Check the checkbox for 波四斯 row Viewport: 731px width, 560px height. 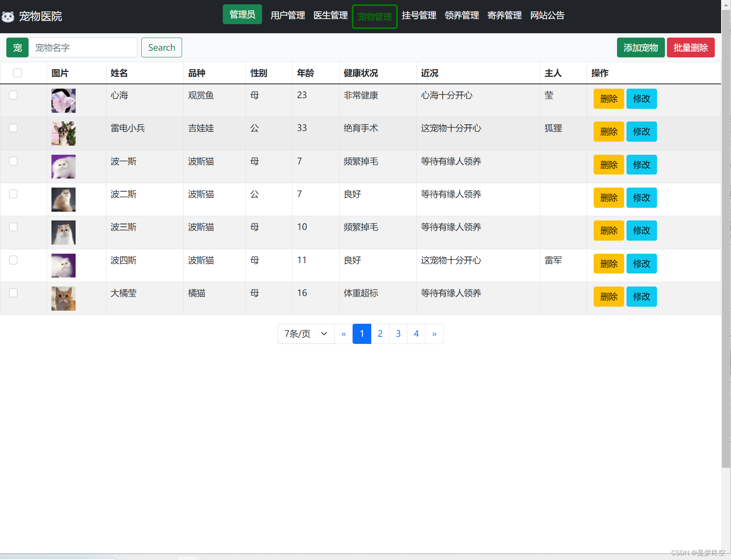(13, 260)
